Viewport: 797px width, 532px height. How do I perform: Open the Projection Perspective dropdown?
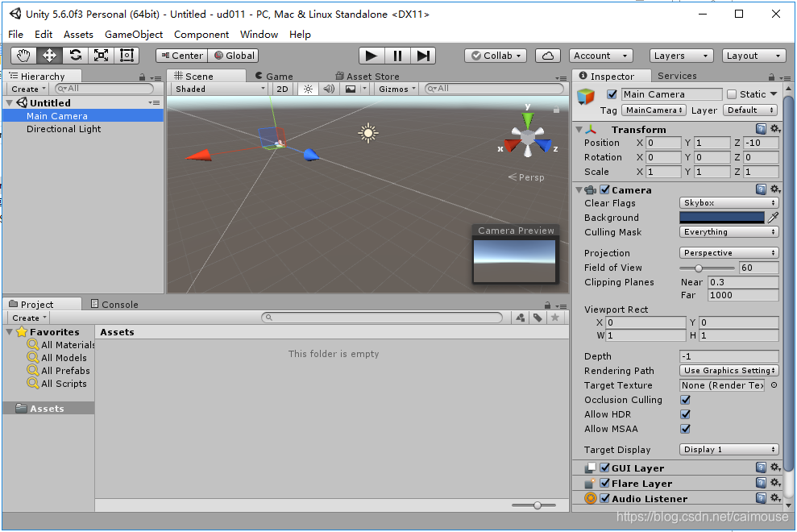click(x=729, y=253)
